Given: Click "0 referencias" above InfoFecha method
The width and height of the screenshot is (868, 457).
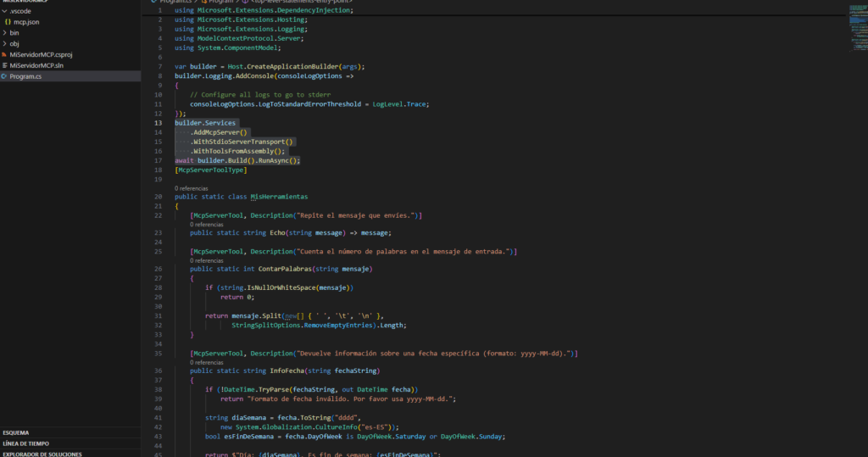Looking at the screenshot, I should pyautogui.click(x=206, y=362).
